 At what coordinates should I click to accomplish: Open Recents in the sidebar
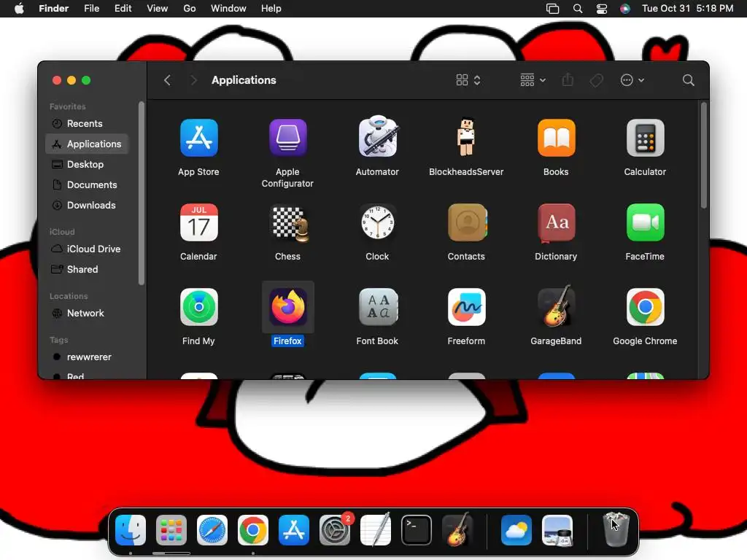tap(87, 123)
